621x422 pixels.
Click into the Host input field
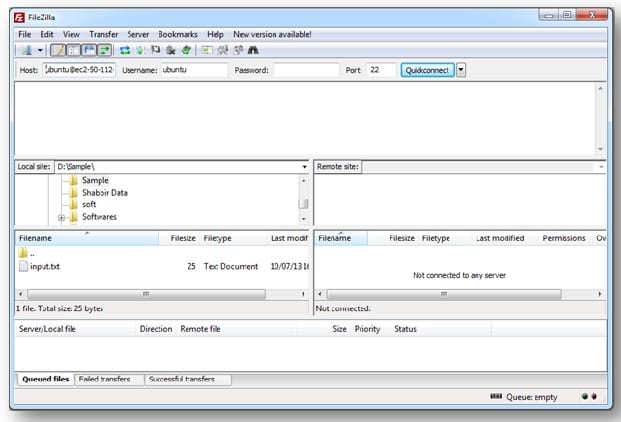(x=79, y=70)
